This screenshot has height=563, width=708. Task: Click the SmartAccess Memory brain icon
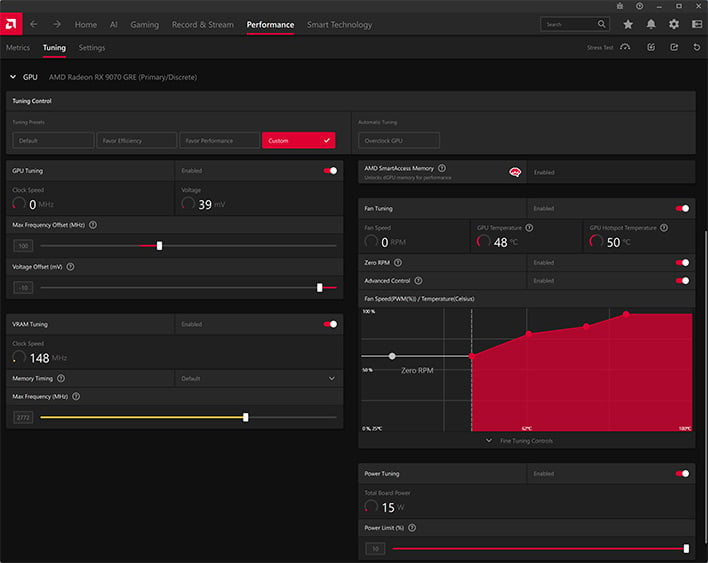coord(515,172)
